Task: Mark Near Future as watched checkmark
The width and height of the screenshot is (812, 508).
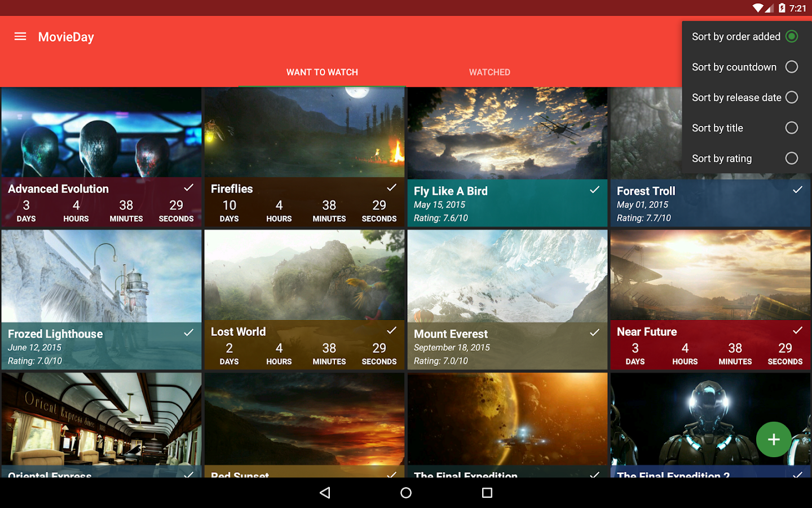Action: point(797,330)
